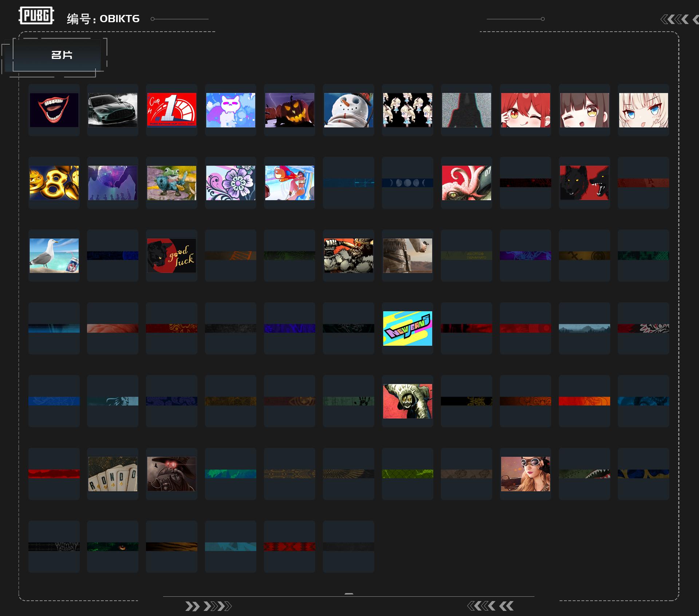Choose the jack-o-lantern pumpkin nameplate
This screenshot has height=616, width=699.
[290, 110]
